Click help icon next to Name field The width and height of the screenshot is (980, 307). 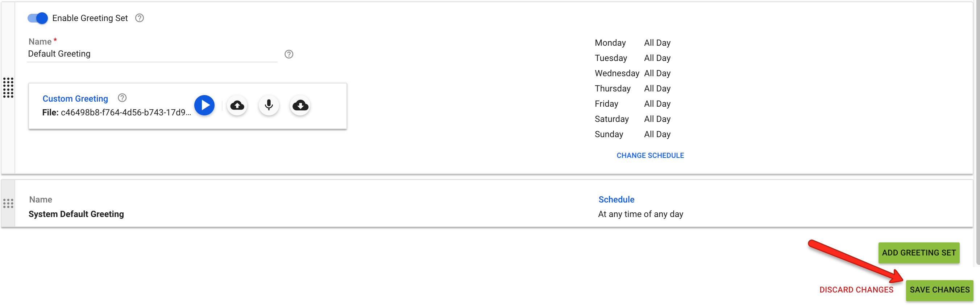pyautogui.click(x=289, y=54)
